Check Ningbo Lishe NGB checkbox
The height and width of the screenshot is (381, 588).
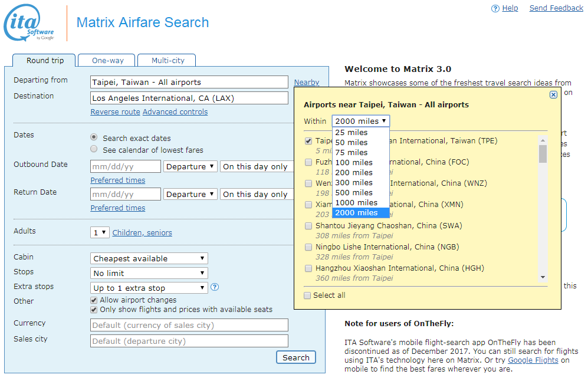point(308,247)
